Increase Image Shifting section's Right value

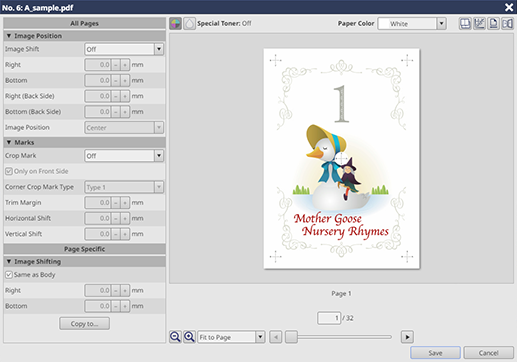click(x=125, y=290)
